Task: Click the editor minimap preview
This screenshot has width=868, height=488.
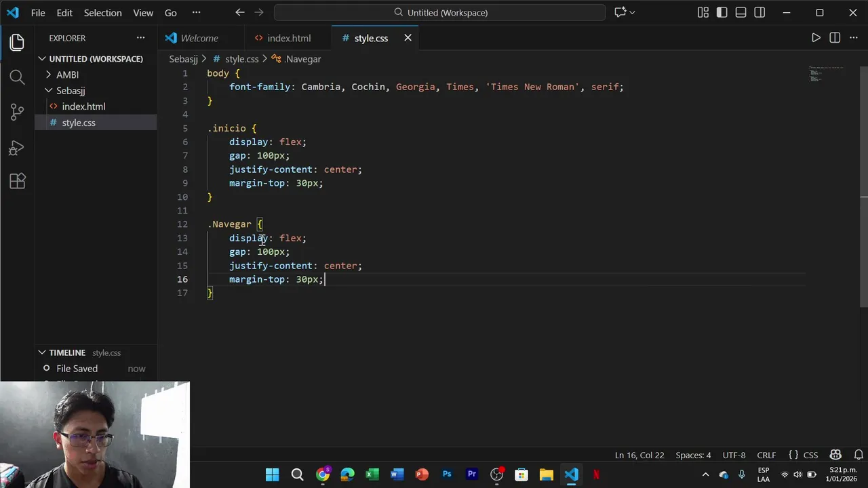Action: click(825, 74)
